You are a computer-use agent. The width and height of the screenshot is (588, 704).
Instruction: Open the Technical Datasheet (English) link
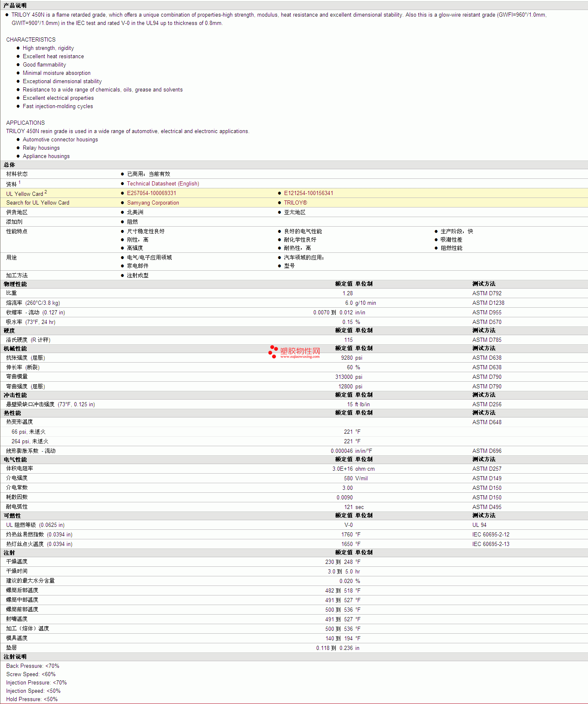click(x=163, y=184)
